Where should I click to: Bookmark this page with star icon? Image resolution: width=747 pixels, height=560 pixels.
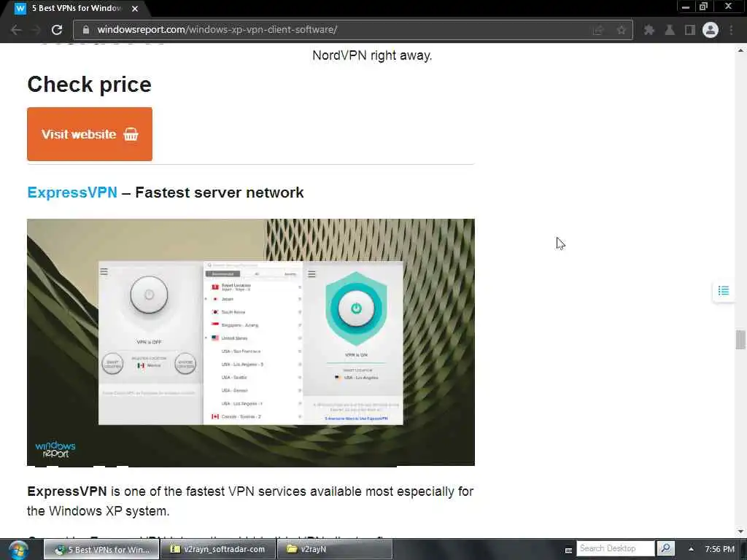tap(622, 30)
